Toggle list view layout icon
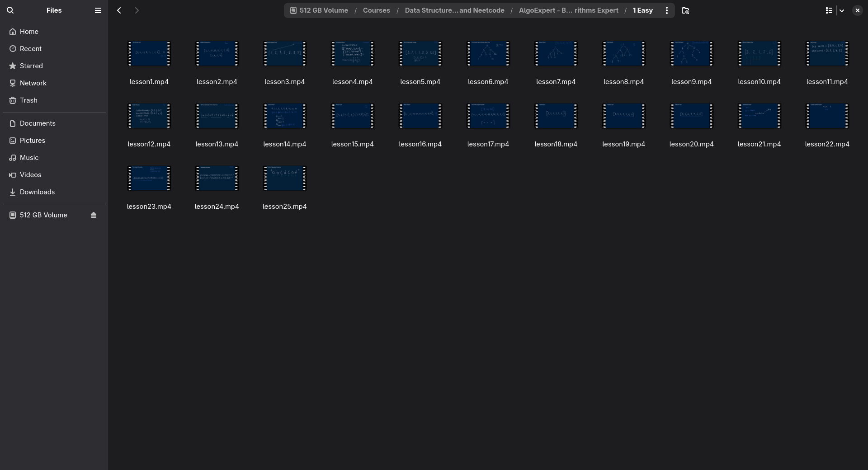This screenshot has width=868, height=470. (829, 10)
